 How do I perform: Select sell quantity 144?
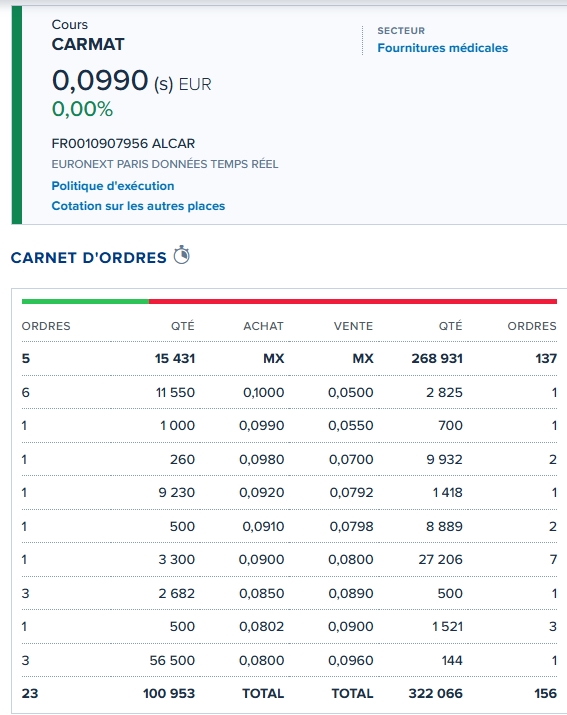452,660
